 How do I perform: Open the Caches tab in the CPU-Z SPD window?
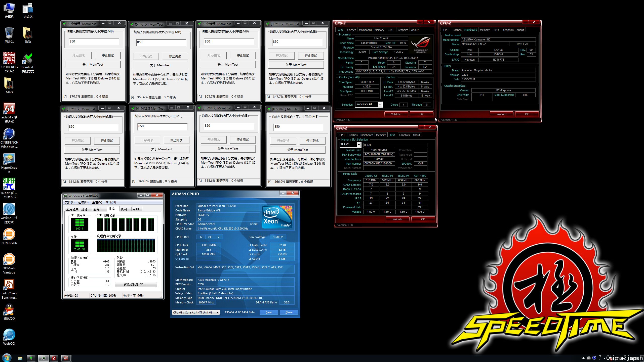coord(353,135)
